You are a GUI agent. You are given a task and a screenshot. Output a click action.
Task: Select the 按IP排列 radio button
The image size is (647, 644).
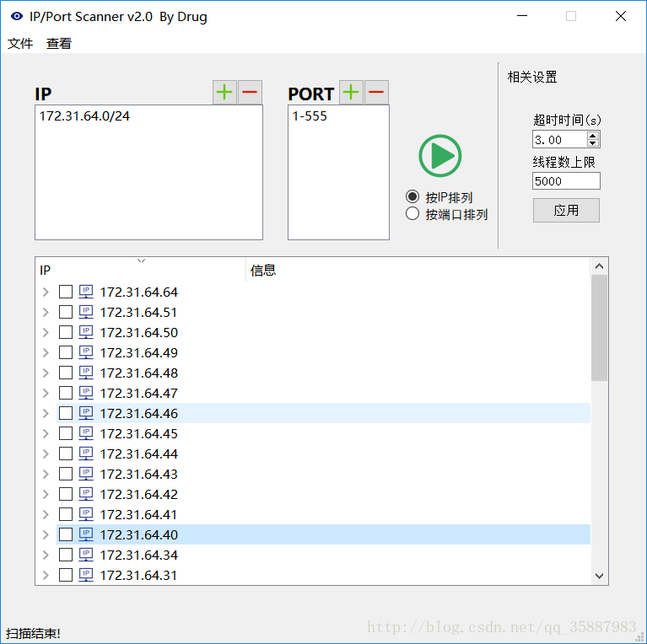412,196
